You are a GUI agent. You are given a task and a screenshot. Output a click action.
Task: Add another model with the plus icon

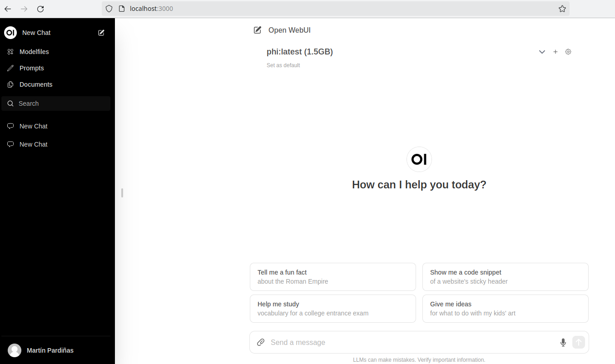click(x=555, y=52)
